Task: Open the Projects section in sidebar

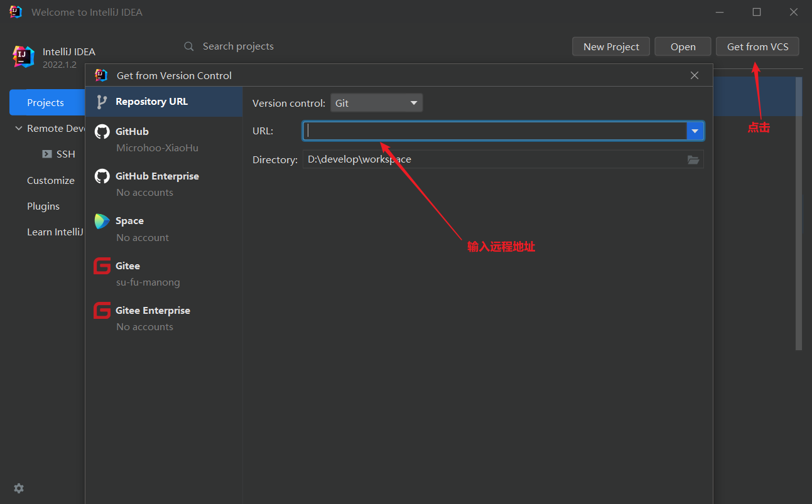Action: 47,102
